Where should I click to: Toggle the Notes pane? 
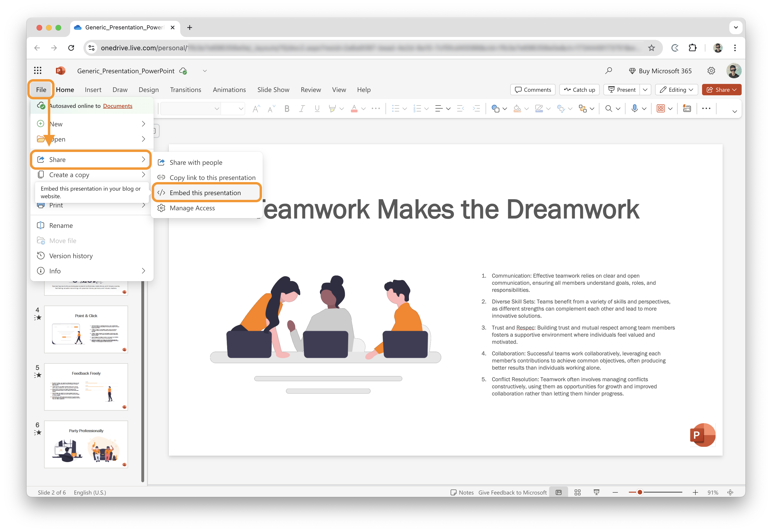(462, 493)
